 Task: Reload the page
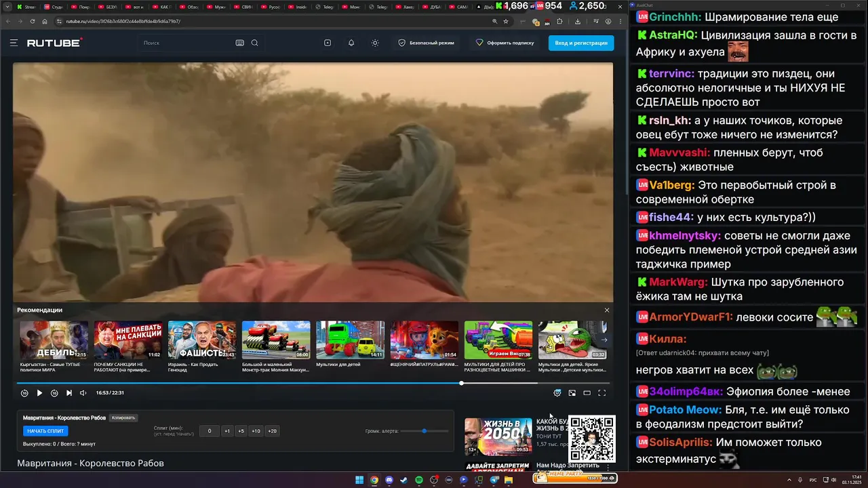pos(33,21)
